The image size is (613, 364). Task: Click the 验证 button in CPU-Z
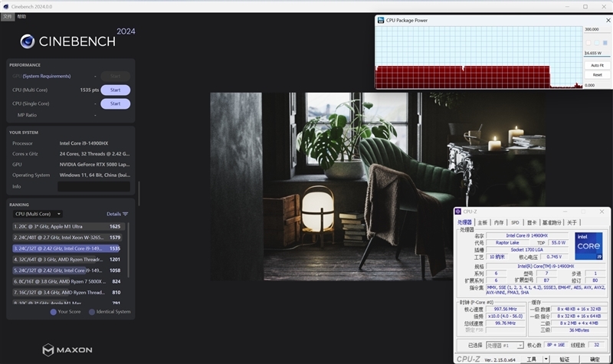pos(564,359)
